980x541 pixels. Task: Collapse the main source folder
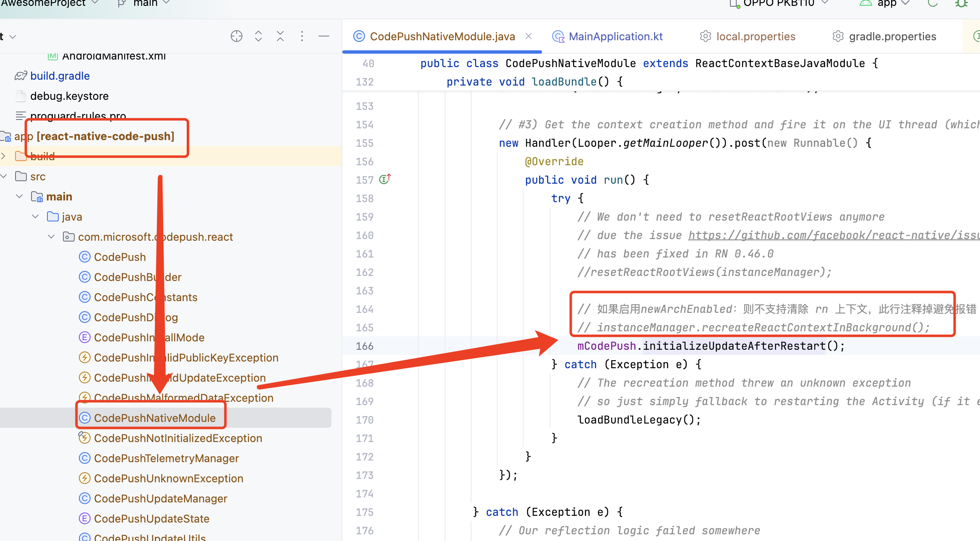[x=19, y=197]
